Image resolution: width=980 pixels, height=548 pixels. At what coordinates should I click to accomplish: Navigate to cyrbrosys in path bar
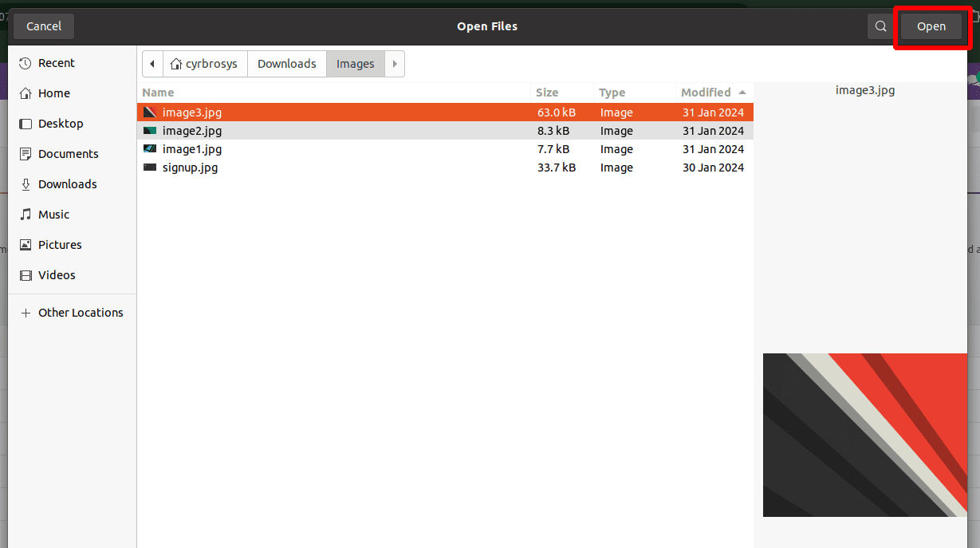(x=205, y=64)
